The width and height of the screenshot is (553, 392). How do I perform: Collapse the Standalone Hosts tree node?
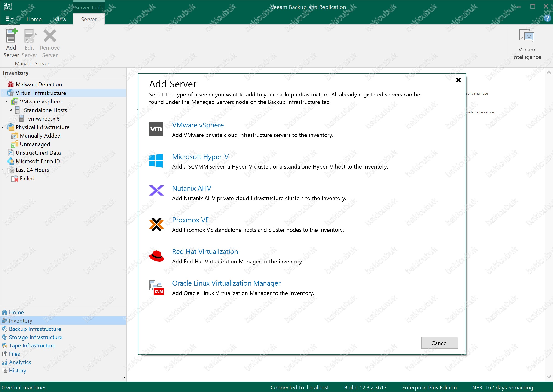(x=11, y=110)
